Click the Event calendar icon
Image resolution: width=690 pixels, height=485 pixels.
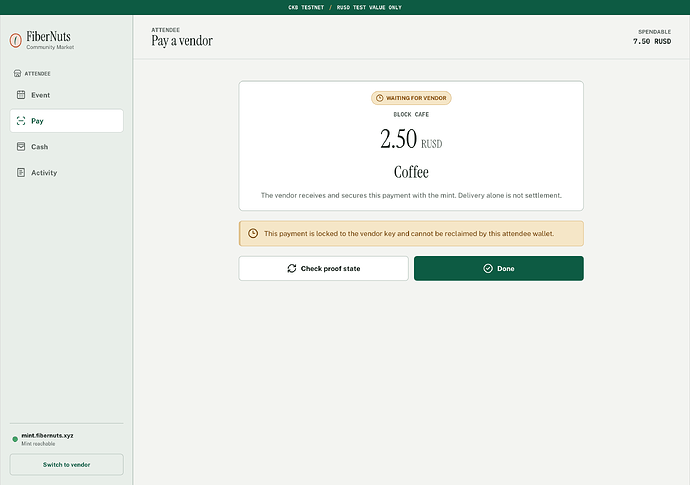(21, 95)
